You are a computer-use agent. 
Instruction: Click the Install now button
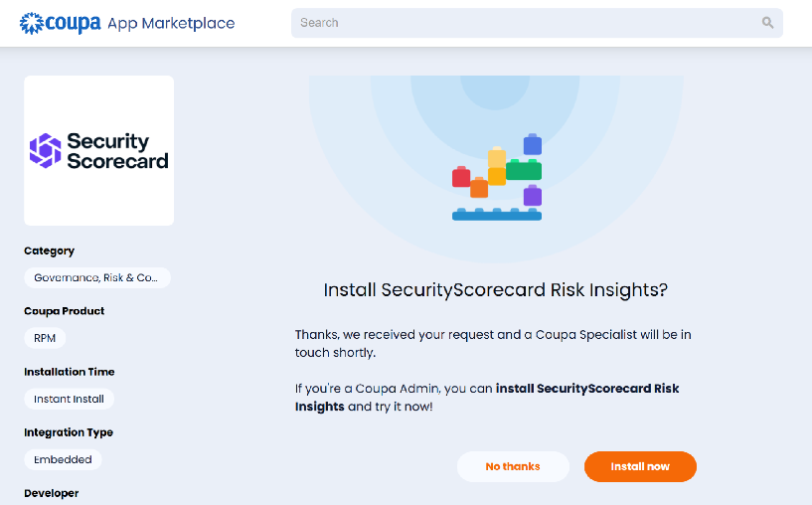[640, 466]
